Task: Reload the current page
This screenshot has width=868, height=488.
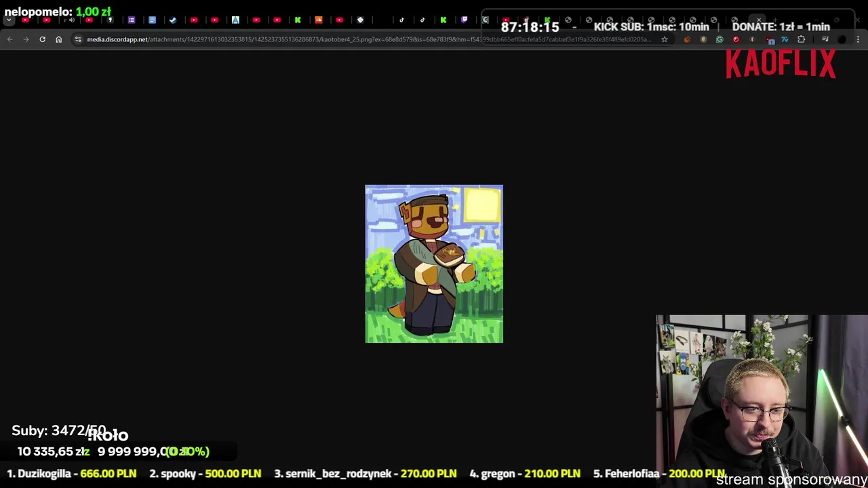Action: (x=42, y=39)
